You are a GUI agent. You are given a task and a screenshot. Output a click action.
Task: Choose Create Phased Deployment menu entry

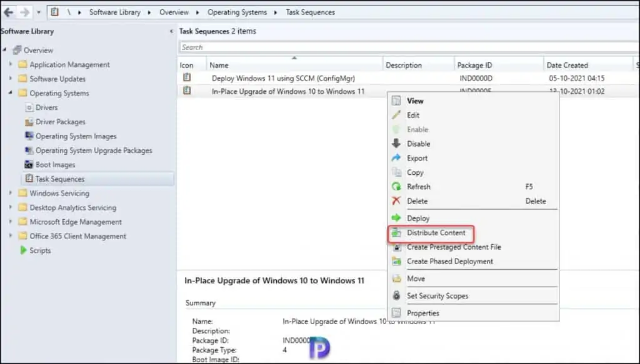pyautogui.click(x=474, y=261)
